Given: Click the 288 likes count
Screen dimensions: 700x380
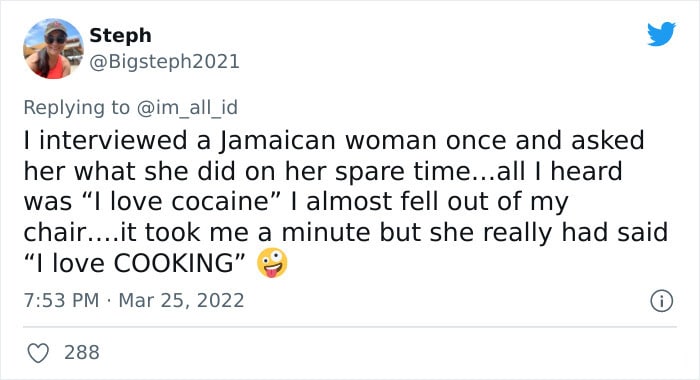Looking at the screenshot, I should [82, 352].
